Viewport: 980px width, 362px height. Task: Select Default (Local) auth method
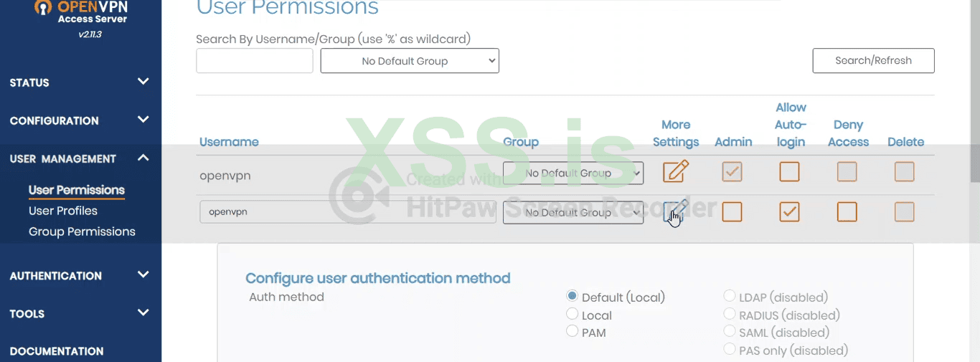[x=572, y=296]
